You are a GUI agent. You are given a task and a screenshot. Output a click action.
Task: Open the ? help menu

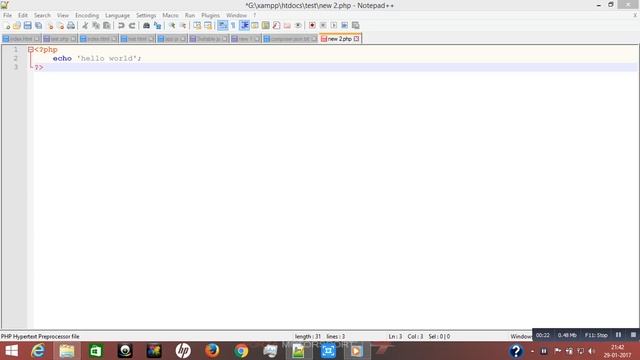pyautogui.click(x=254, y=15)
